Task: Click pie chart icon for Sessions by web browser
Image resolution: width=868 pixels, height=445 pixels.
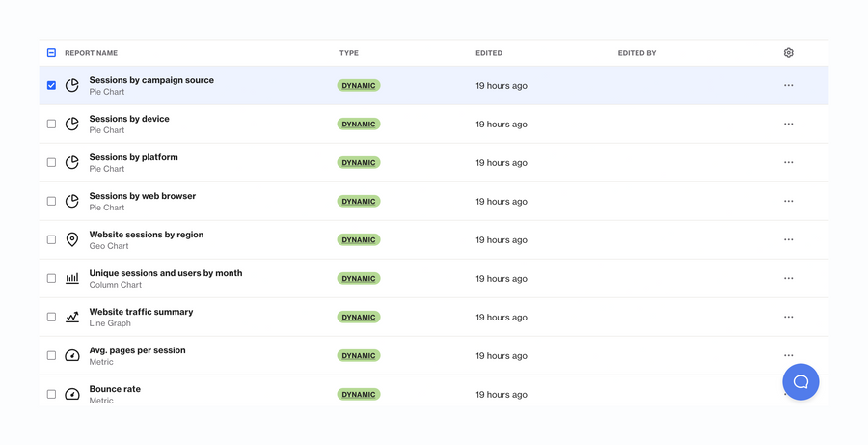Action: coord(72,201)
